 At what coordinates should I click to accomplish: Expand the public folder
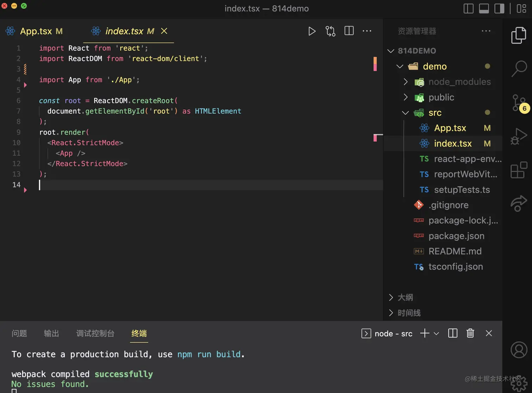tap(406, 97)
